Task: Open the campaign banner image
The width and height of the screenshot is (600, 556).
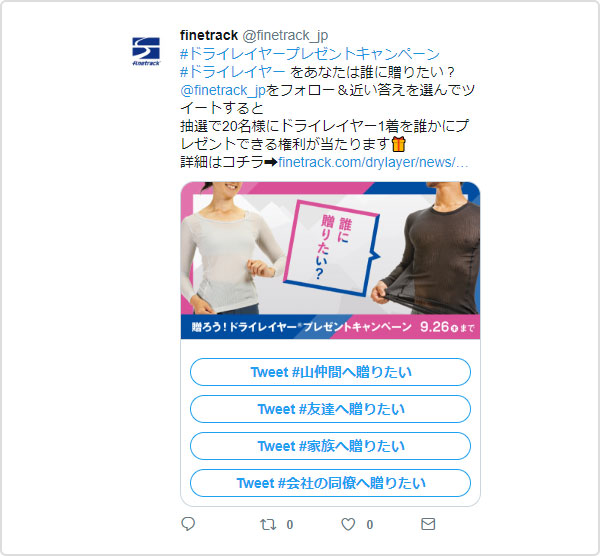Action: (330, 260)
